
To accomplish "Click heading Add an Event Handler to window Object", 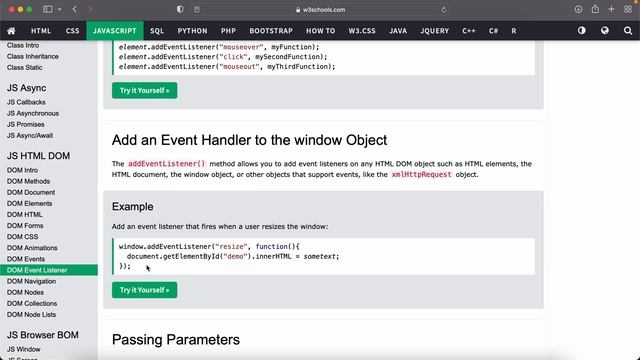I will point(249,140).
